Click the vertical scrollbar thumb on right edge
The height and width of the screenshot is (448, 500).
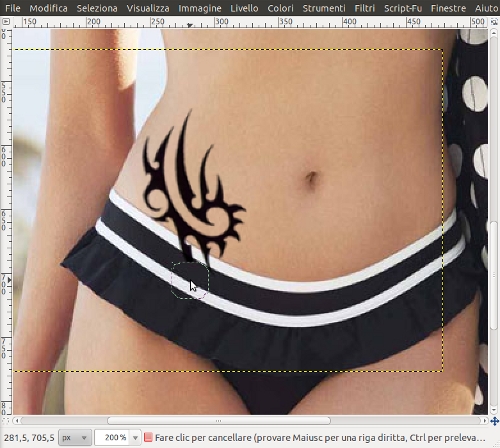click(x=494, y=275)
